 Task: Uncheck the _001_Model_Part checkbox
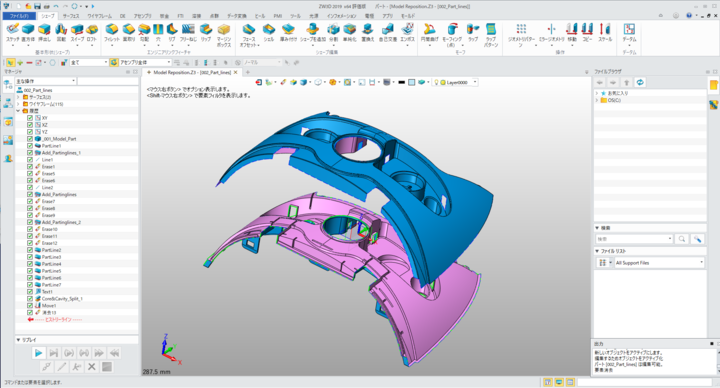(30, 139)
